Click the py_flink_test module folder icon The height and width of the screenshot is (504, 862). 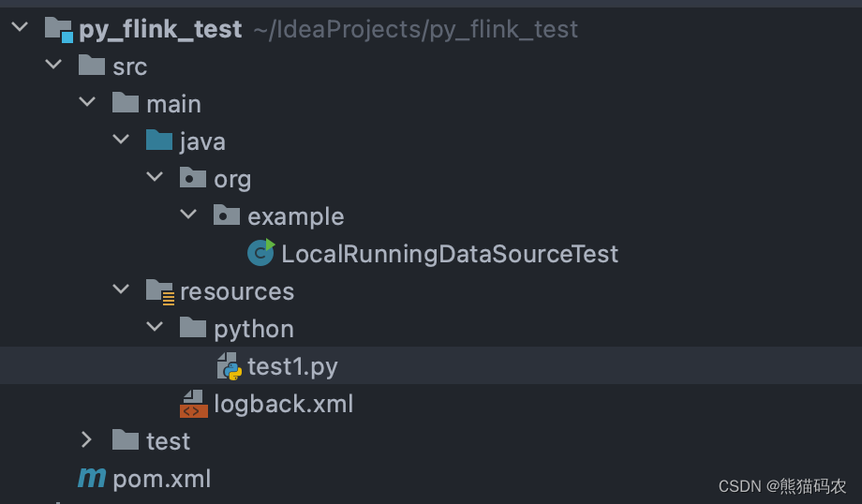click(58, 29)
